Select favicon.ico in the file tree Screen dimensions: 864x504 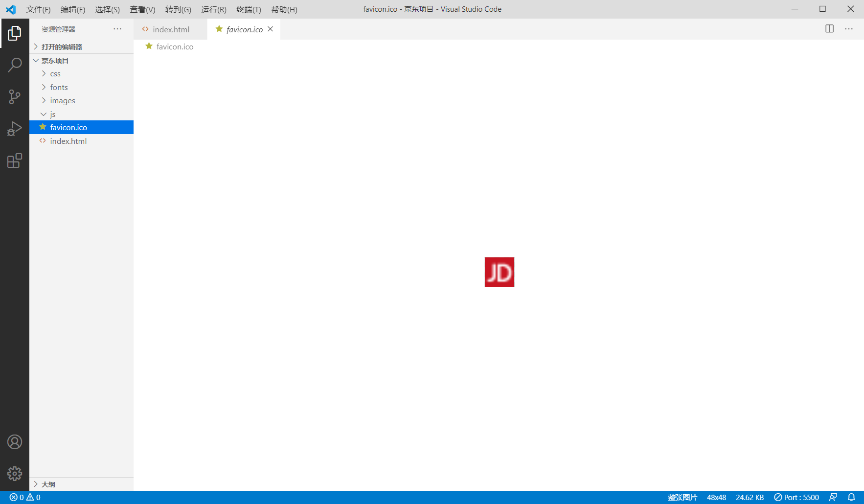click(x=81, y=127)
